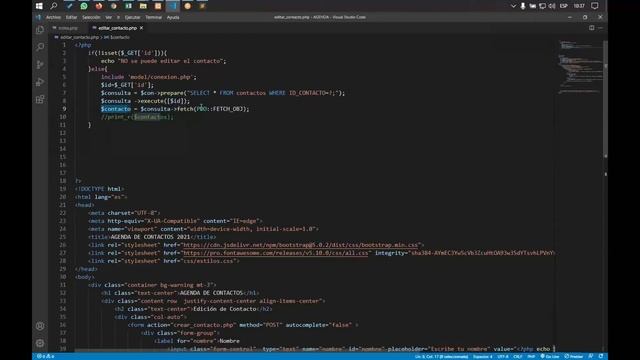
Task: Open the Run and Debug view
Action: click(40, 82)
